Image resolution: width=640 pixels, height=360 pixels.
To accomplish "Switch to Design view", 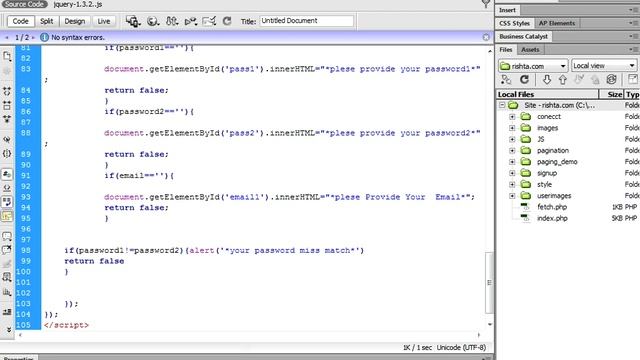I will (75, 21).
